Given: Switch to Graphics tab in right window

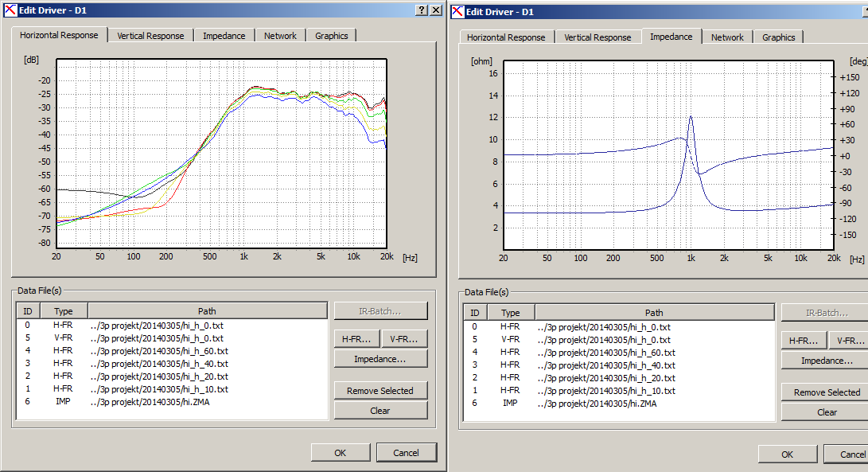Looking at the screenshot, I should pyautogui.click(x=778, y=37).
